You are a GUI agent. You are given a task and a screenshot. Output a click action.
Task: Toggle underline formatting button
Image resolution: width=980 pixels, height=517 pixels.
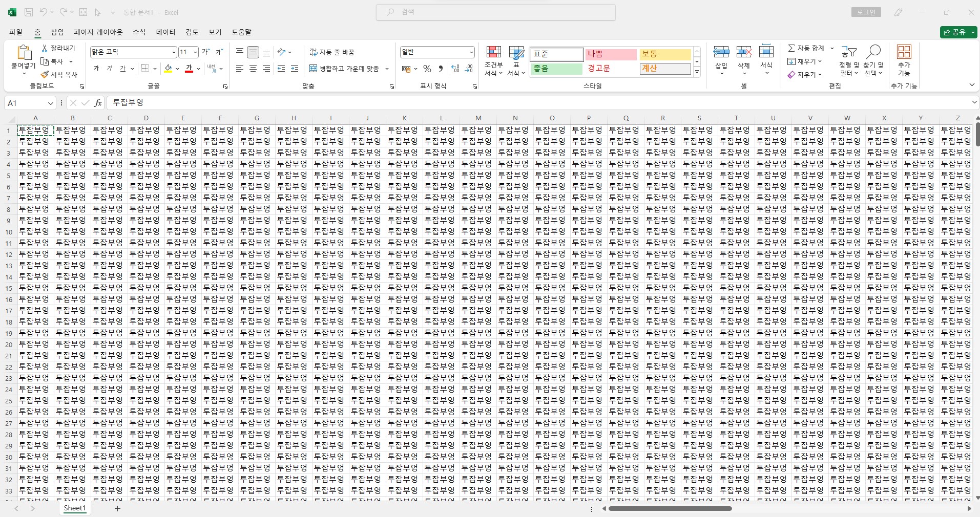pyautogui.click(x=122, y=69)
